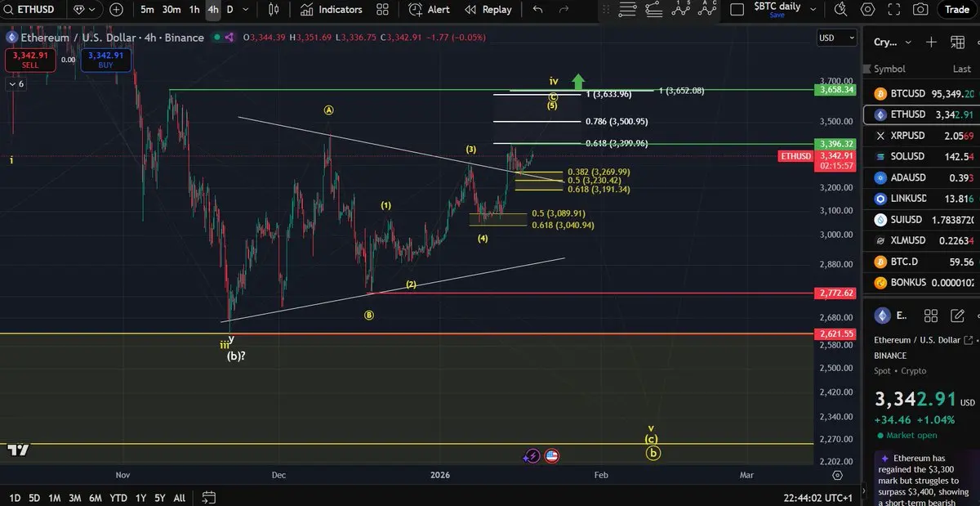Open the Cry... watchlist name dropdown
This screenshot has height=506, width=980.
[893, 42]
